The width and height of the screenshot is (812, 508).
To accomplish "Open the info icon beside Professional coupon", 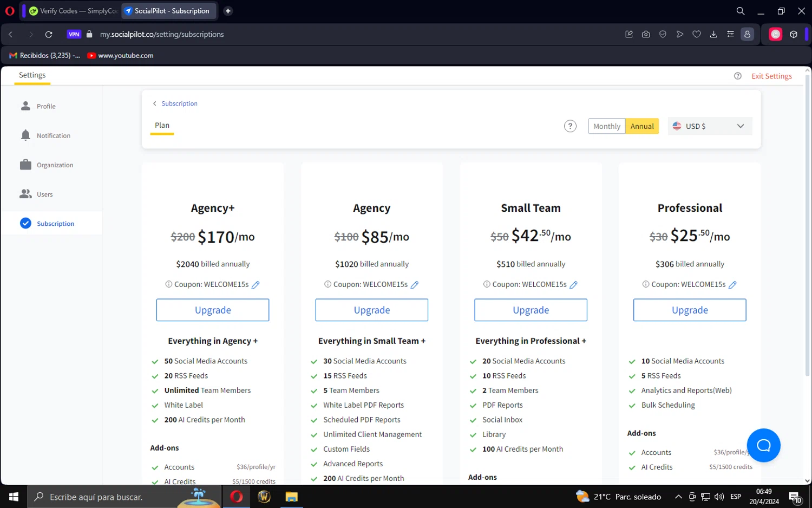I will pos(645,284).
